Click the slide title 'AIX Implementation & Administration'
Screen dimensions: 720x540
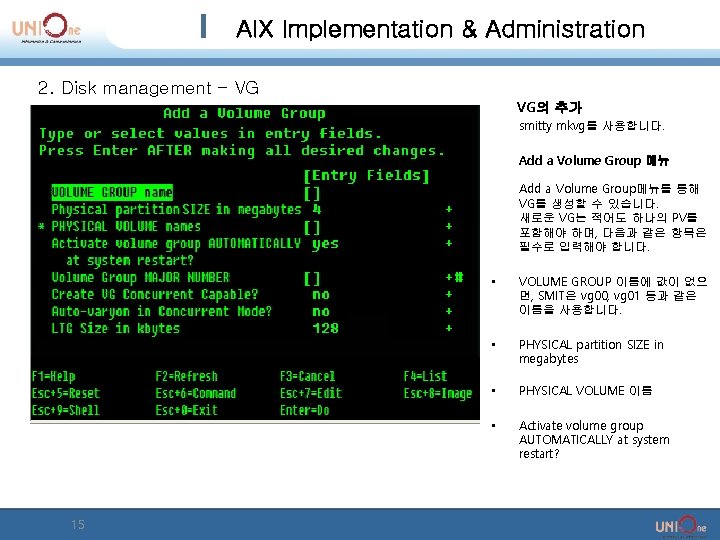click(x=440, y=29)
